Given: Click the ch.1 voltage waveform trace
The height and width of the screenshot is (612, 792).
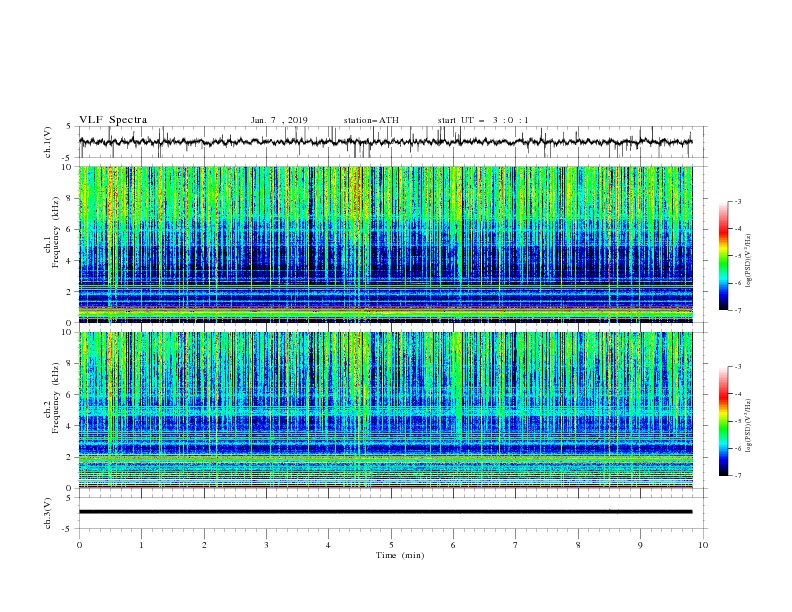Looking at the screenshot, I should [x=385, y=142].
